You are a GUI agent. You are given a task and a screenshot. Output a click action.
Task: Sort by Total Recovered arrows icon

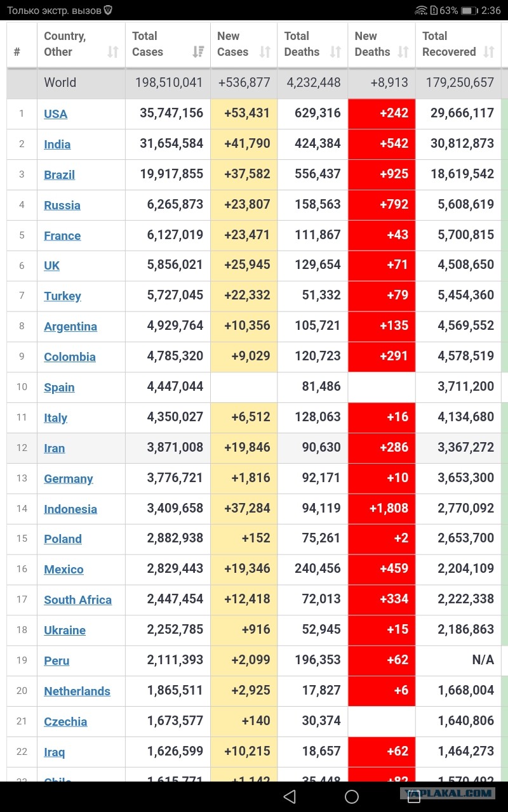(489, 52)
